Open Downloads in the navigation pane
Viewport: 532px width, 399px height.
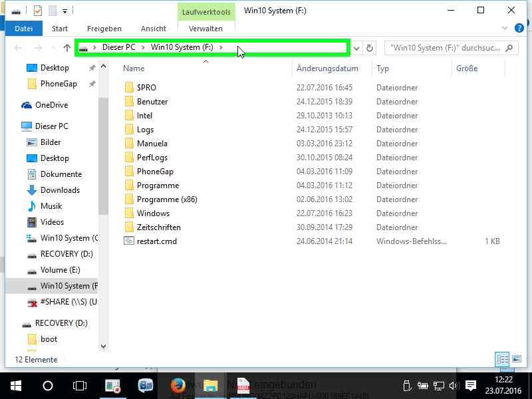coord(60,190)
